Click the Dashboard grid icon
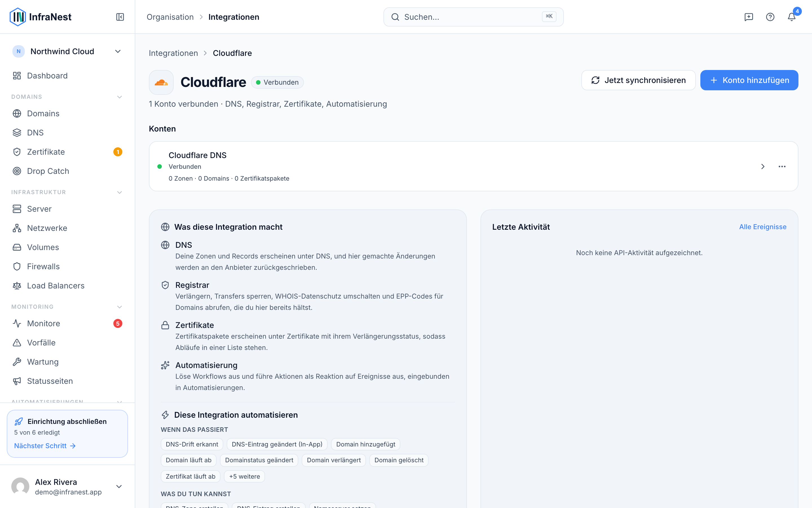The height and width of the screenshot is (508, 812). pos(17,76)
